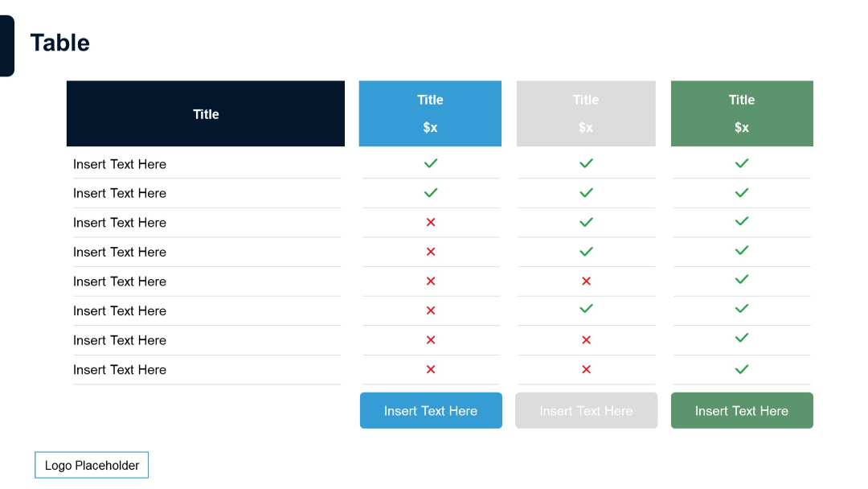Image resolution: width=868 pixels, height=489 pixels.
Task: Select the gray Title $x column header
Action: [586, 113]
